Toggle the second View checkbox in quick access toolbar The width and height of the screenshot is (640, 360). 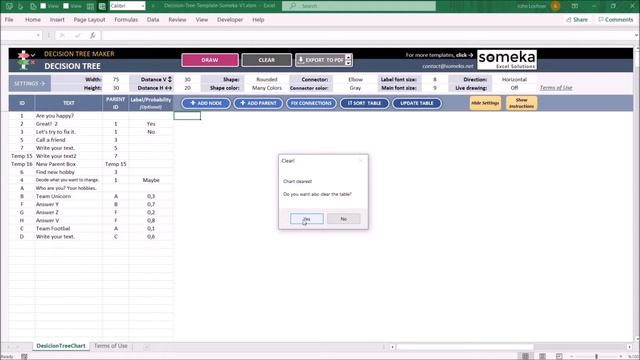pyautogui.click(x=66, y=6)
